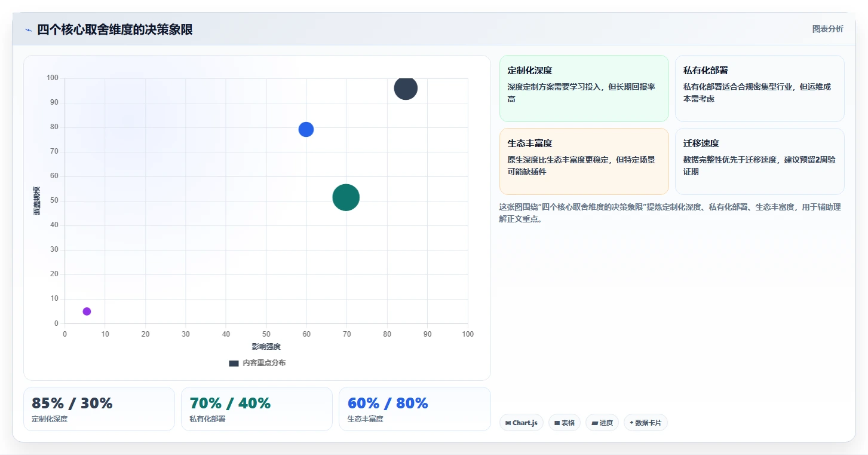Click the 私有化部署 label under 70% / 40%
This screenshot has width=868, height=455.
207,419
